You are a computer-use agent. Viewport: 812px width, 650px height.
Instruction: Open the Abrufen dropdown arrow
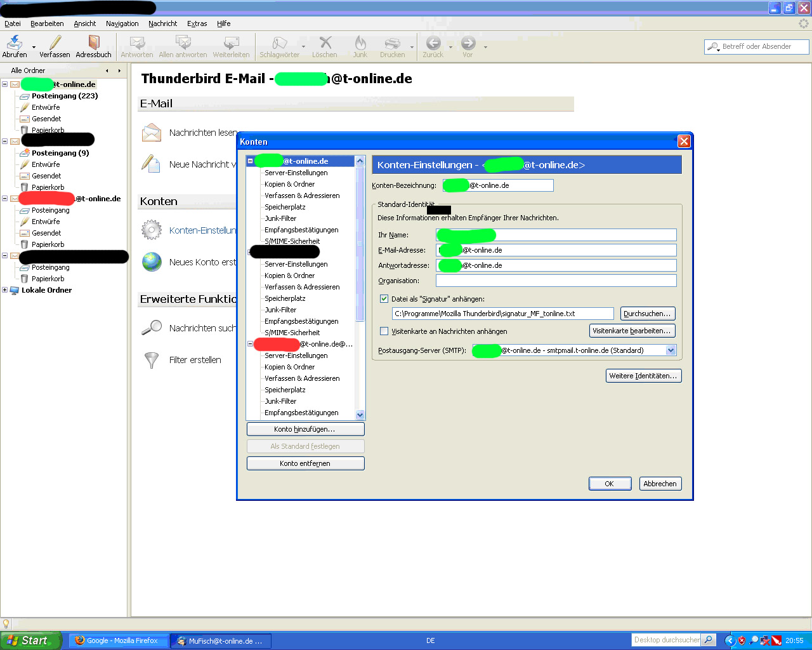[34, 47]
